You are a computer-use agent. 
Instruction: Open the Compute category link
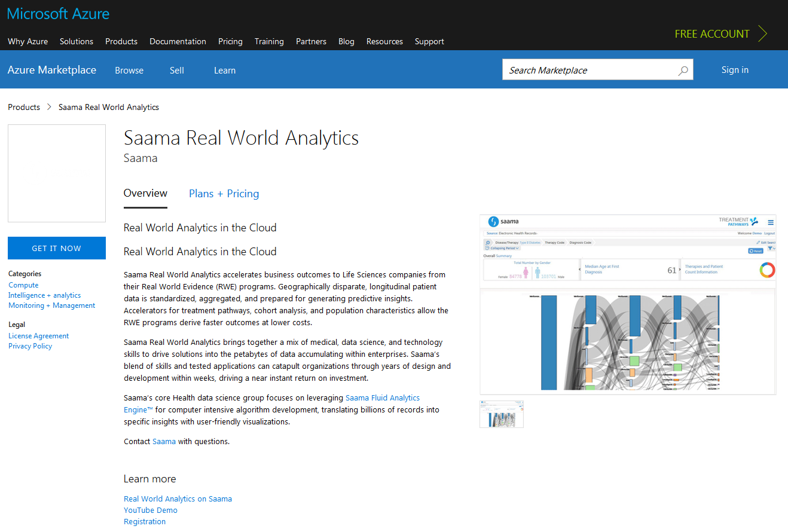[x=23, y=285]
